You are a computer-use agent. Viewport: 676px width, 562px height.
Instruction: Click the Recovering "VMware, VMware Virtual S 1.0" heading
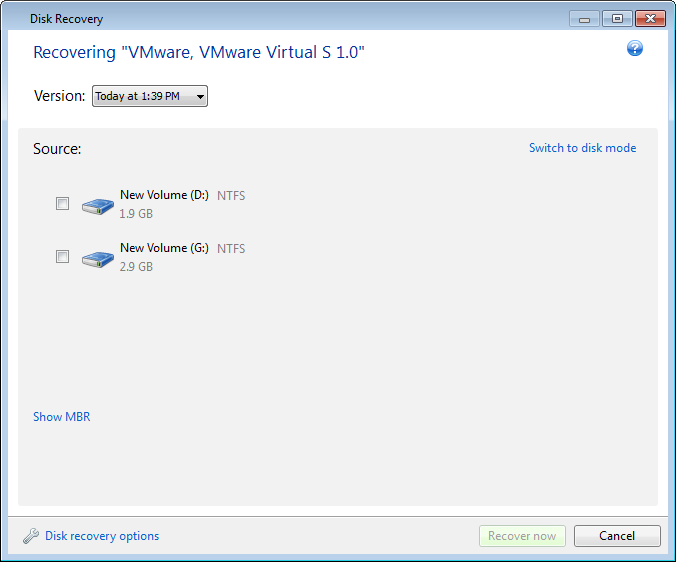click(199, 52)
